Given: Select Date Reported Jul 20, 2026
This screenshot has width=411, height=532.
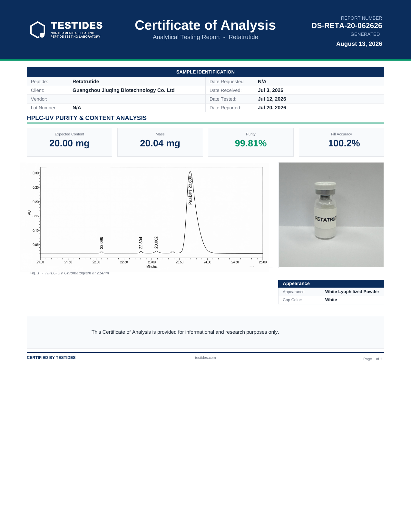Looking at the screenshot, I should point(272,108).
